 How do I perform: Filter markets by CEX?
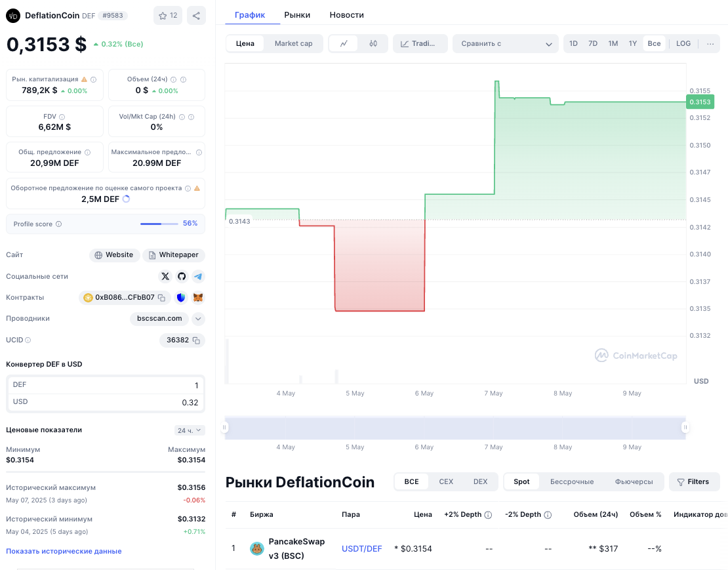(x=446, y=482)
